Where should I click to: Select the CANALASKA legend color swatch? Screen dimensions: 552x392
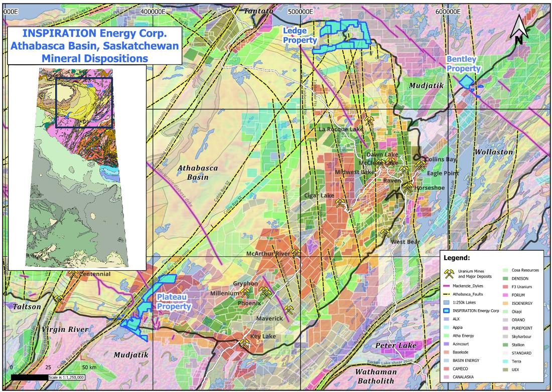pos(447,377)
